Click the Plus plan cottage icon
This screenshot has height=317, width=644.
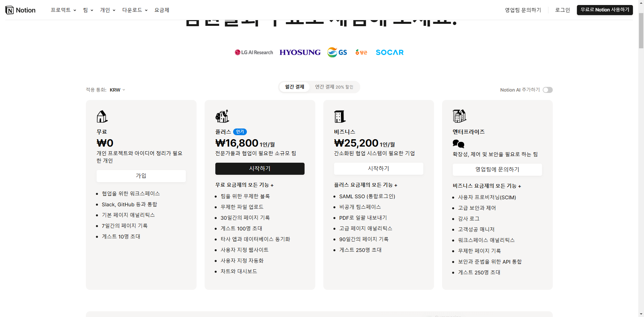click(x=222, y=116)
